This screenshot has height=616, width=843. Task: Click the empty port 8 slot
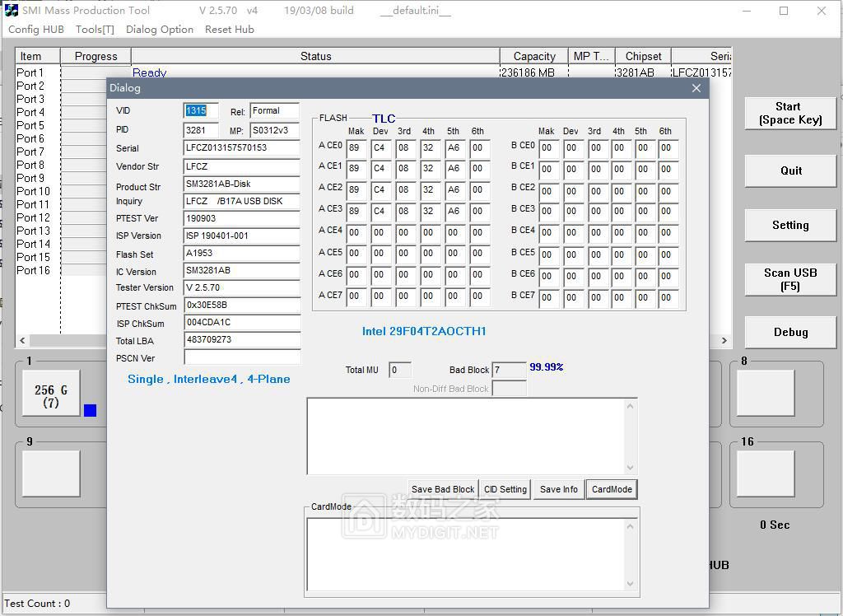766,394
